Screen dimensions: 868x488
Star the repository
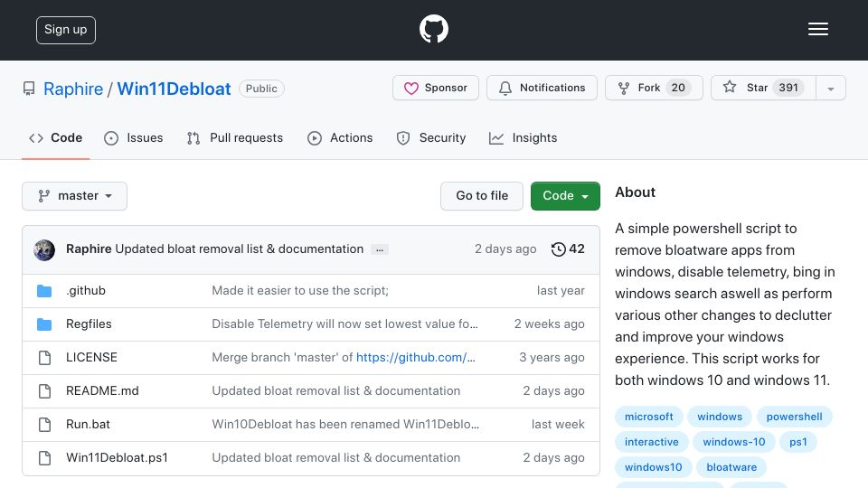[763, 88]
